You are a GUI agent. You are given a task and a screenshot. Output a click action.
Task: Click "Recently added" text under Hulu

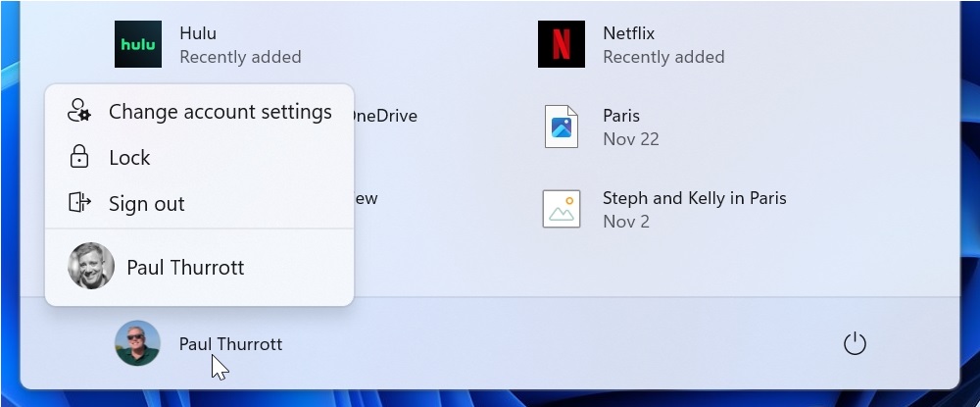pyautogui.click(x=240, y=57)
